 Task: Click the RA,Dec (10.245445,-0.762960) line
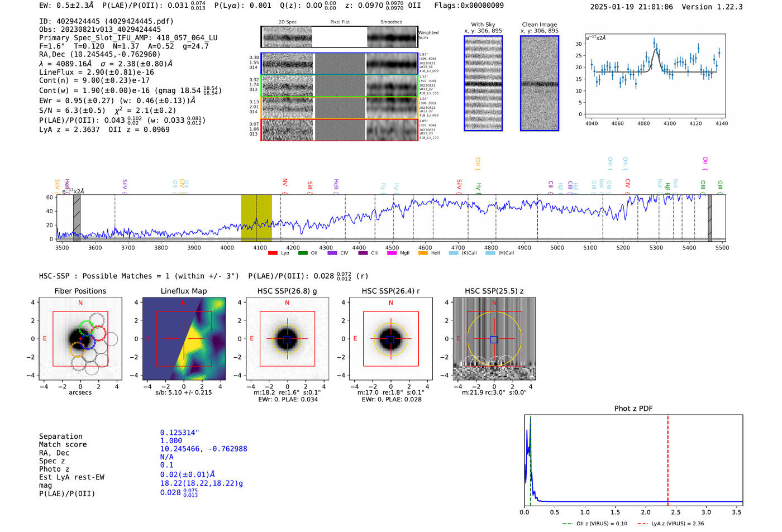point(99,54)
